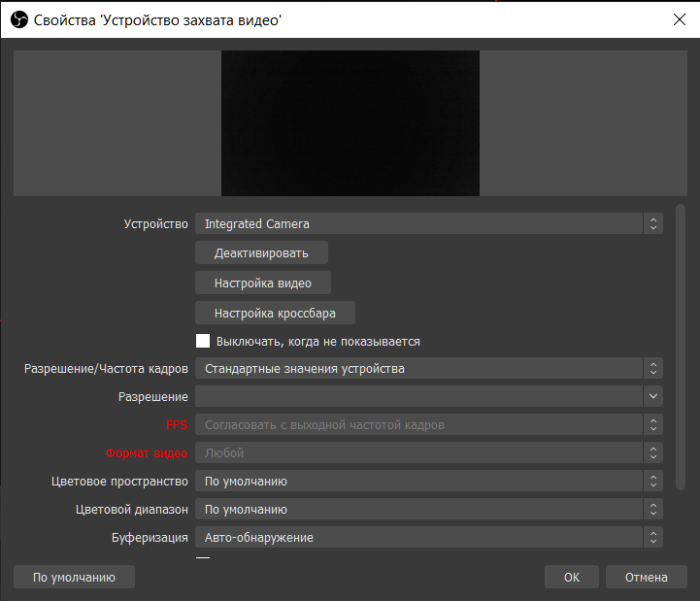Click the Буферизация label text
Viewport: 700px width, 601px height.
point(150,538)
